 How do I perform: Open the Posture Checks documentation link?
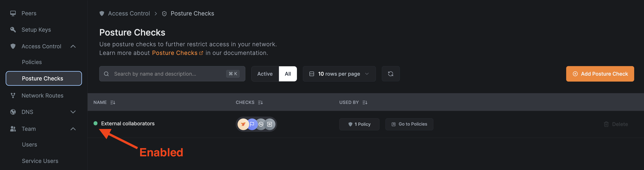point(175,53)
